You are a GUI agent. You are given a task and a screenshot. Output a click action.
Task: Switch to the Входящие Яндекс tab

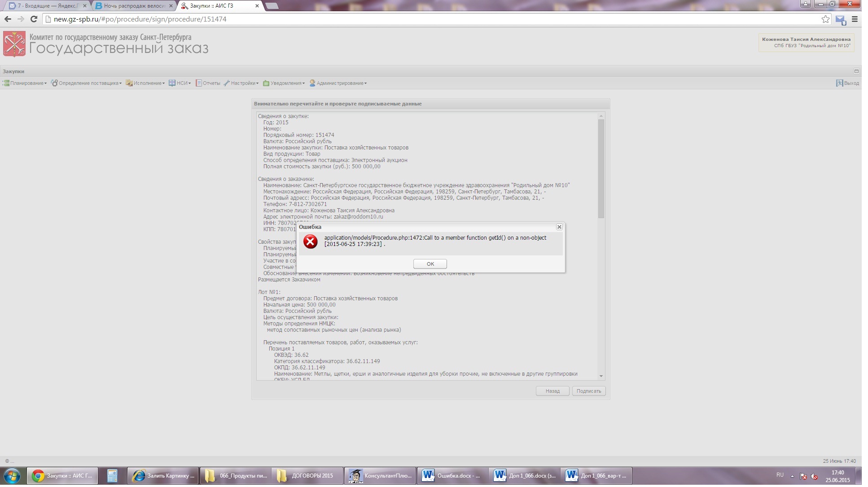click(45, 6)
